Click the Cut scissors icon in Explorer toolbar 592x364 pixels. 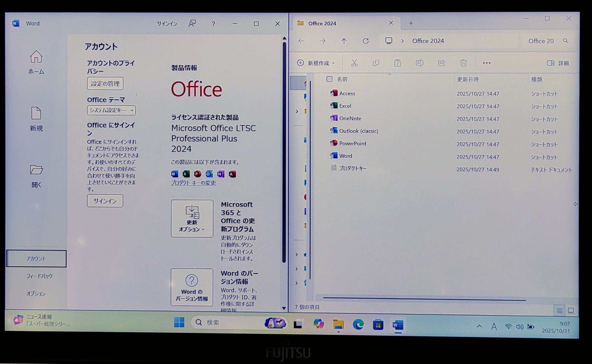click(x=354, y=63)
